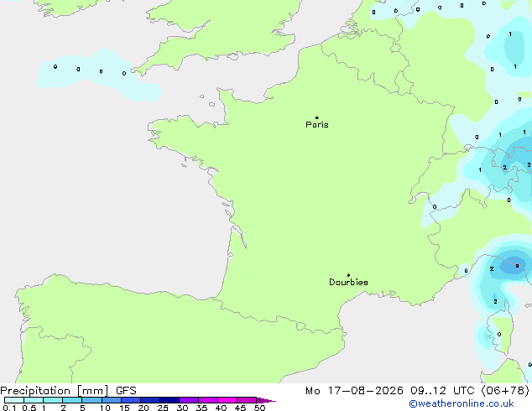Image resolution: width=532 pixels, height=411 pixels.
Task: Select the 35–40 mm legend swatch
Action: [x=208, y=400]
